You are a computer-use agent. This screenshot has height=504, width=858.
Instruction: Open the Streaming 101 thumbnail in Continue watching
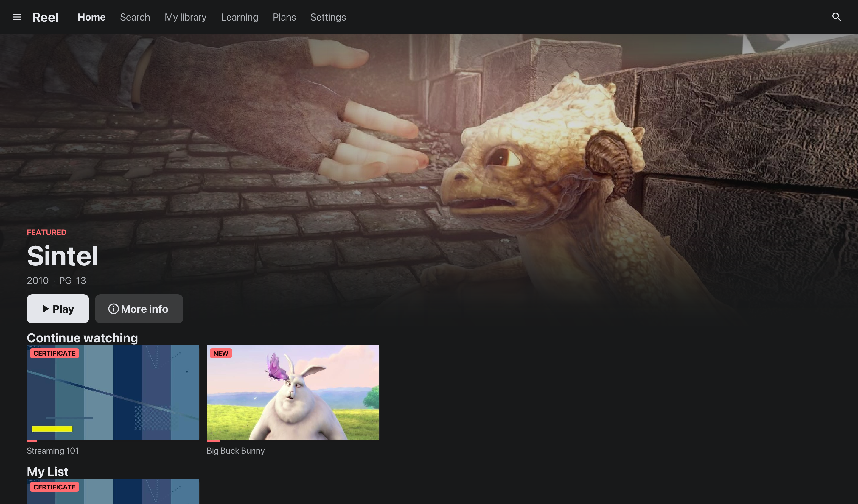click(x=113, y=393)
